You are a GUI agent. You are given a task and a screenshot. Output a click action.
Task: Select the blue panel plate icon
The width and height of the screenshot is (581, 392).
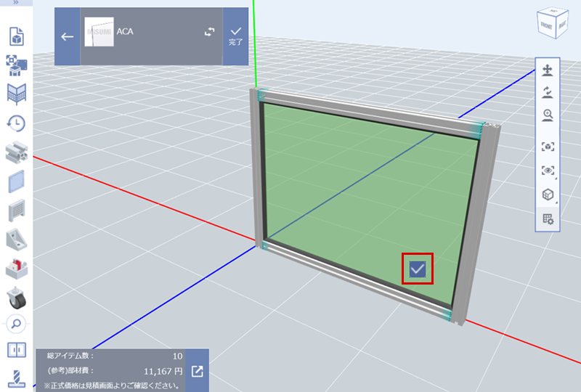tap(16, 181)
